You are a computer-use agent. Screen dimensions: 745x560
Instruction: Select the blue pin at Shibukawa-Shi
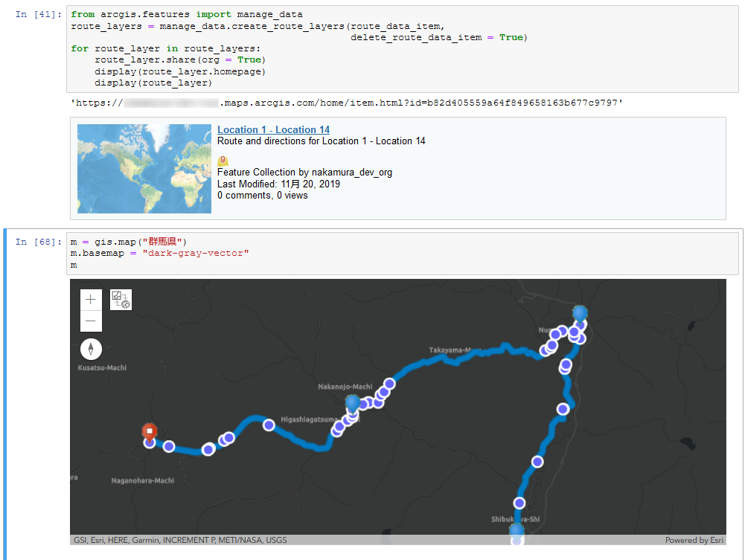[x=517, y=530]
